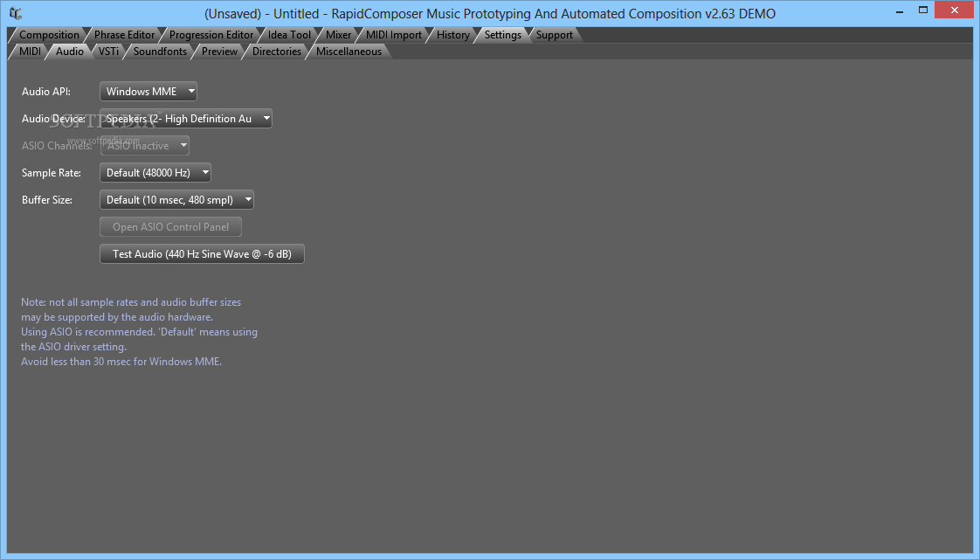Select the Audio settings subtab

69,52
